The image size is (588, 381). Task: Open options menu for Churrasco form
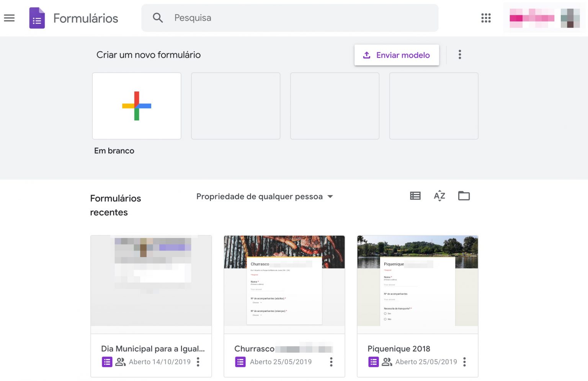(331, 361)
